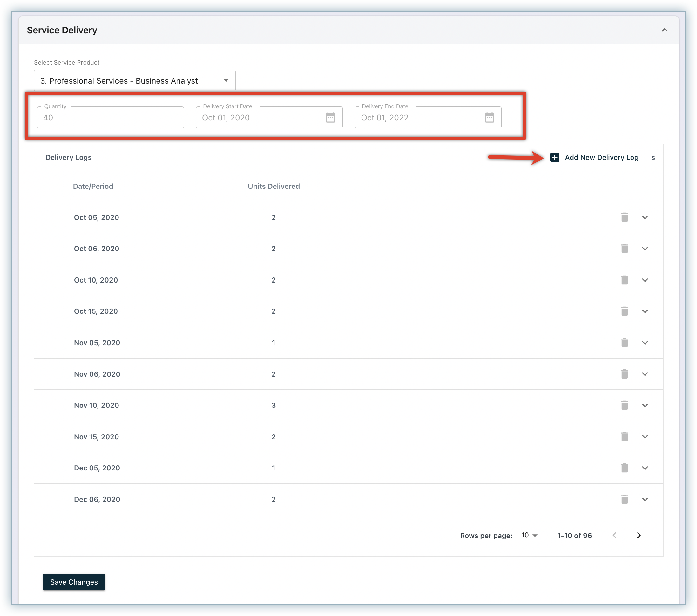Expand details for Dec 05, 2020 row
697x616 pixels.
645,468
